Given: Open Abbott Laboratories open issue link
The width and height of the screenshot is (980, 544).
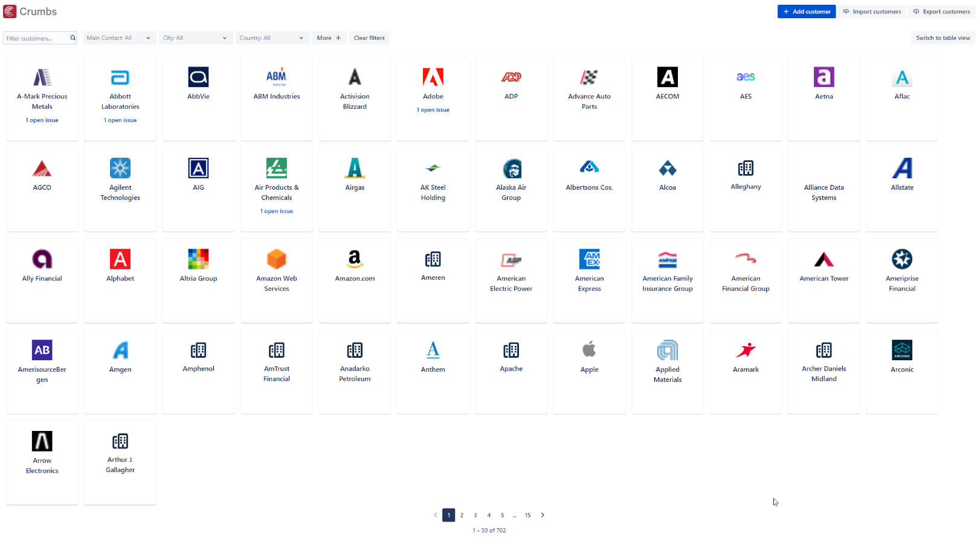Looking at the screenshot, I should (120, 120).
